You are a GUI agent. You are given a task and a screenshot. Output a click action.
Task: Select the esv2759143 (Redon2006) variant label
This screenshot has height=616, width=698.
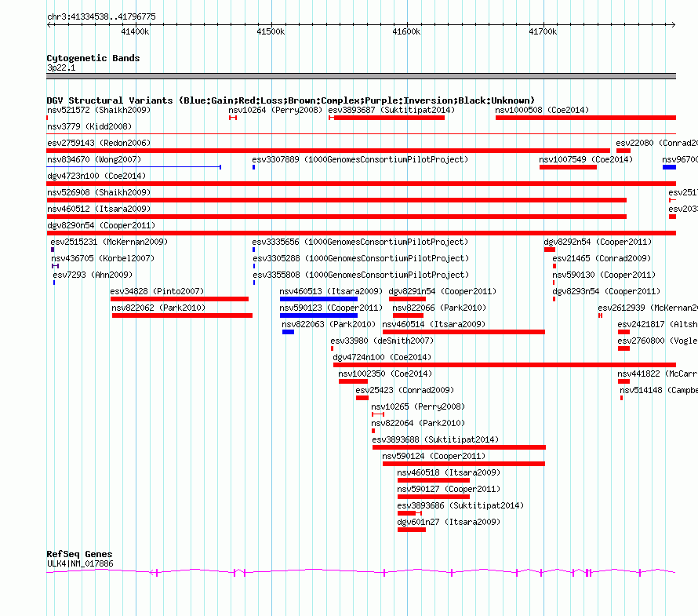click(99, 143)
